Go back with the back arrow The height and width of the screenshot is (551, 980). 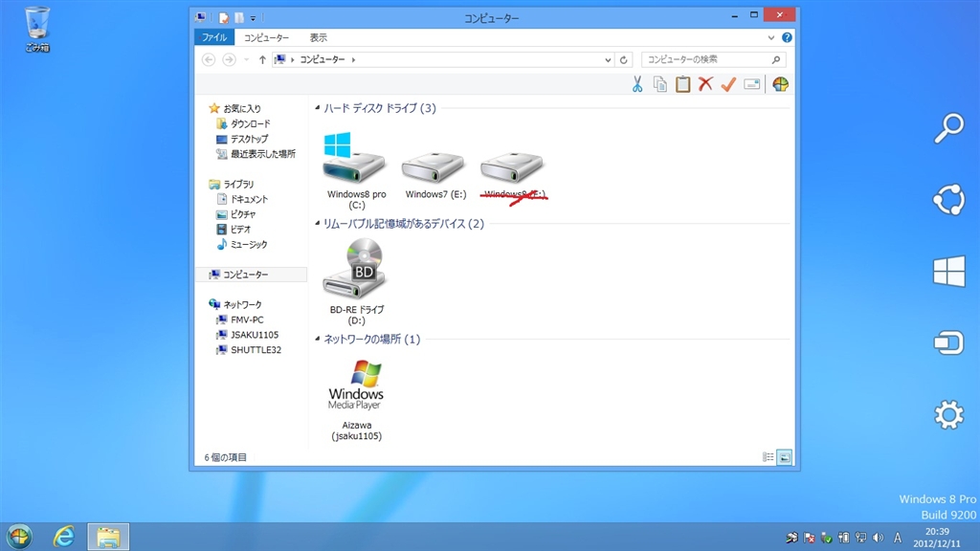pos(209,59)
